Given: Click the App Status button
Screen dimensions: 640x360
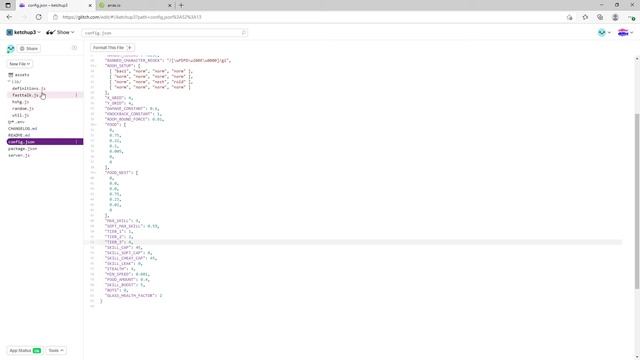Looking at the screenshot, I should tap(25, 351).
